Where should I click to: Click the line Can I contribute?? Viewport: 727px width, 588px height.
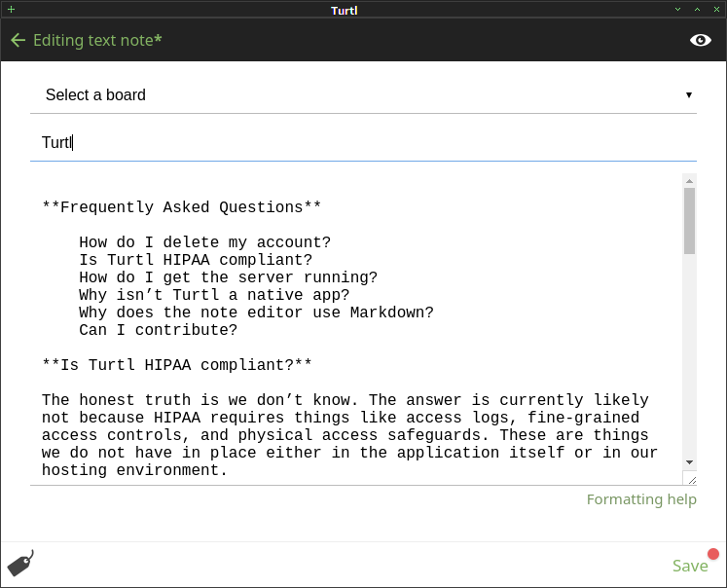(x=158, y=330)
